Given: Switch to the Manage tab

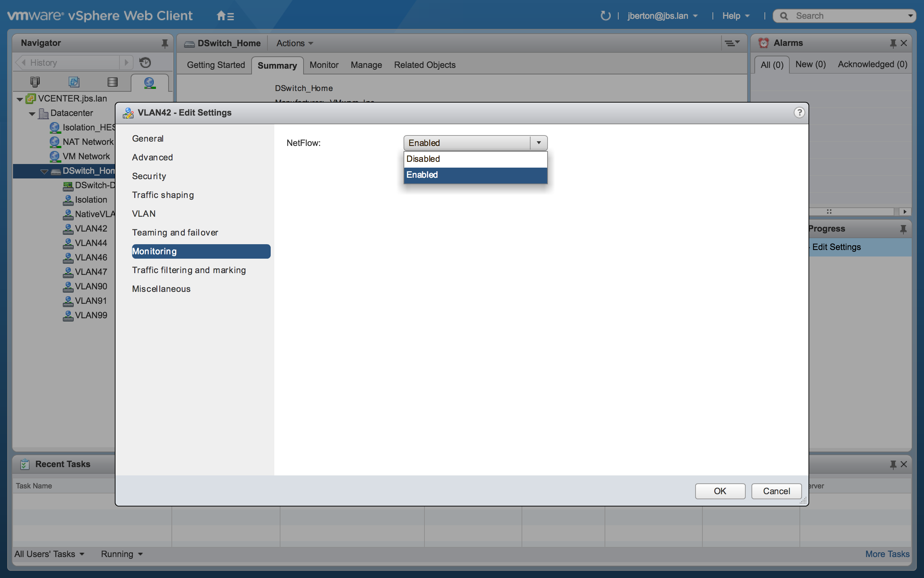Looking at the screenshot, I should click(366, 65).
